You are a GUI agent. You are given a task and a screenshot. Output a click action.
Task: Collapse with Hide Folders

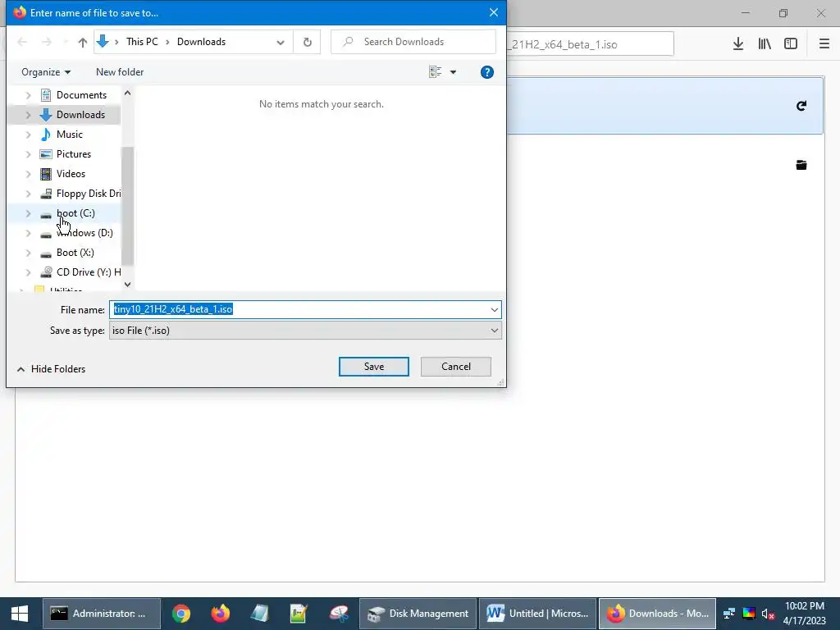click(x=52, y=369)
